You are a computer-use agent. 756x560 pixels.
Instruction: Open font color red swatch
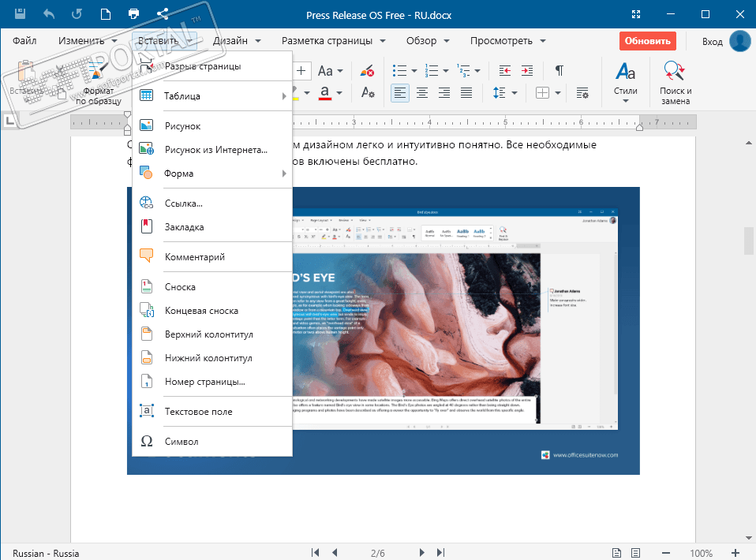325,92
